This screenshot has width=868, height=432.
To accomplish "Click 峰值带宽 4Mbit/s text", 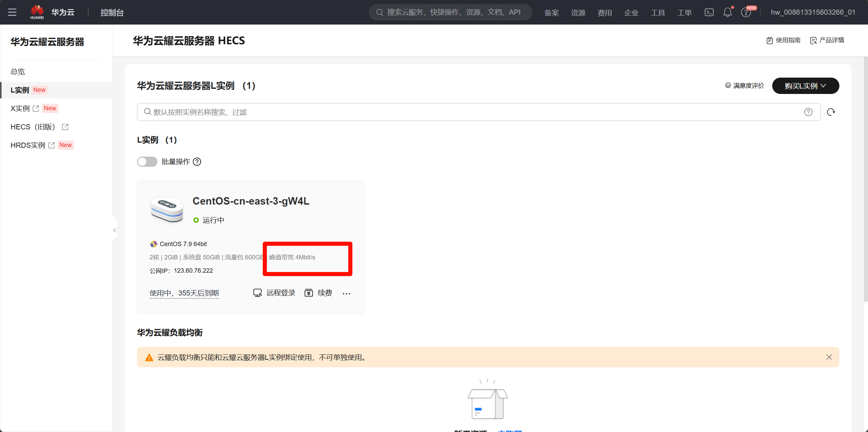I will pos(292,257).
